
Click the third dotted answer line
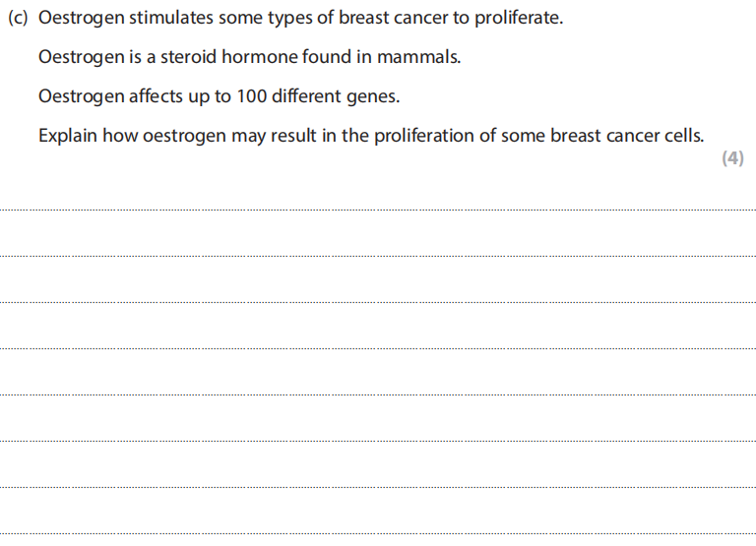(378, 302)
